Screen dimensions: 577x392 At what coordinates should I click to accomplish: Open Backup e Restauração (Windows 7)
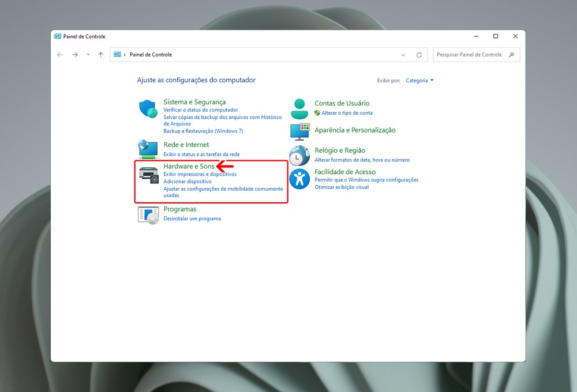click(x=203, y=131)
